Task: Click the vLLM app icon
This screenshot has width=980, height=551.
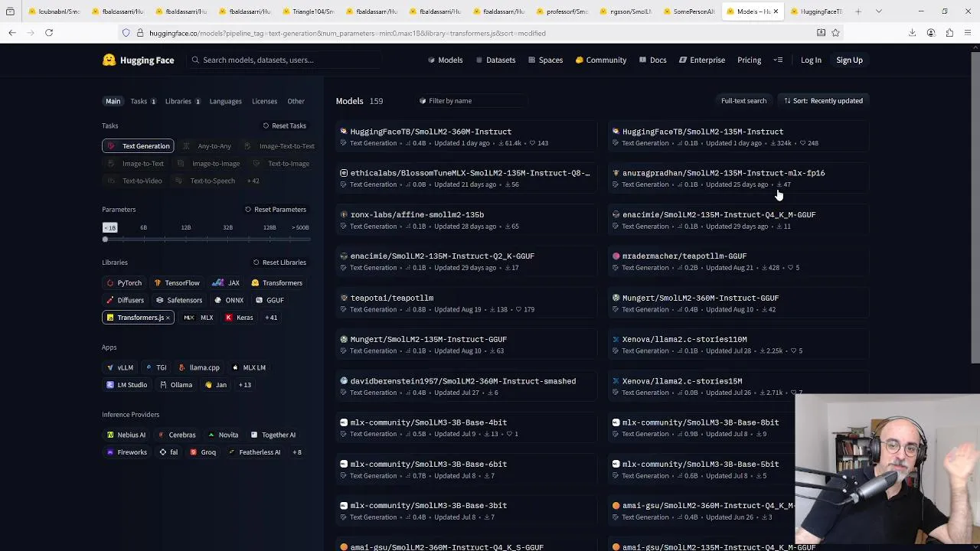Action: click(110, 367)
